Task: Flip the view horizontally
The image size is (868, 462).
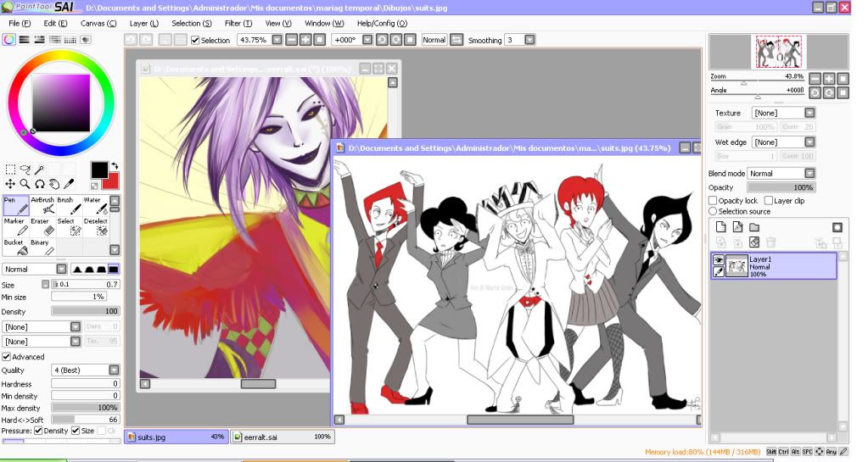Action: click(x=456, y=40)
